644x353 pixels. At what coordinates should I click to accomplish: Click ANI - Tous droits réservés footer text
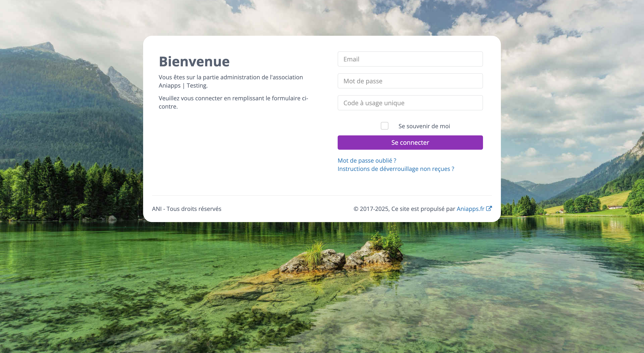pos(186,209)
